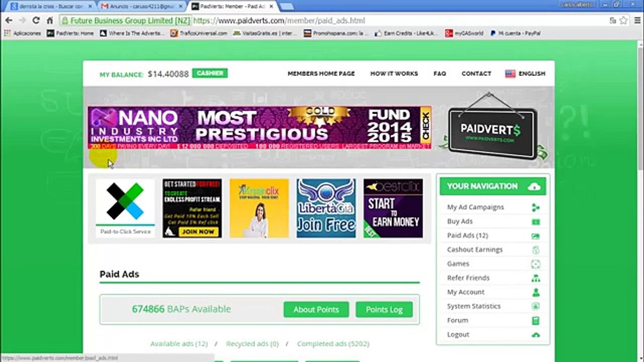Image resolution: width=644 pixels, height=362 pixels.
Task: Show Completed ads (5202)
Action: tap(333, 344)
